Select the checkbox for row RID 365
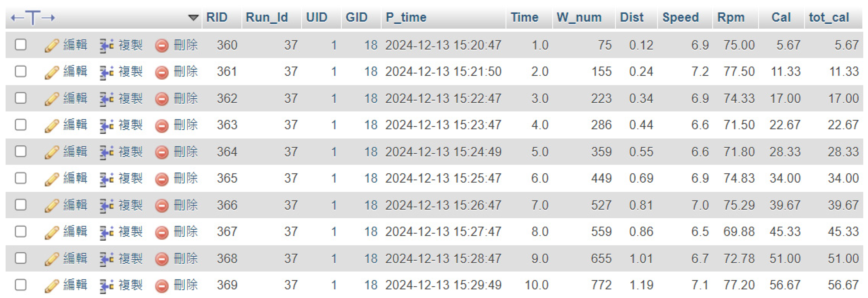This screenshot has width=868, height=298. [21, 178]
